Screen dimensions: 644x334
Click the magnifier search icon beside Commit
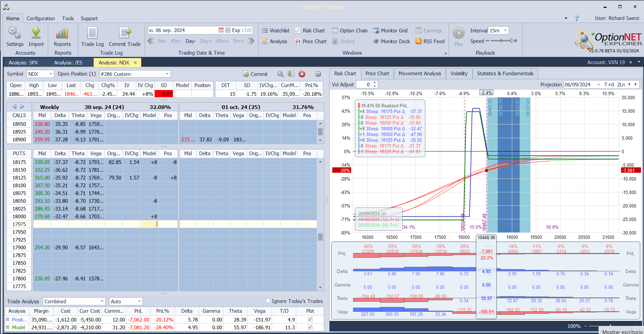(x=280, y=74)
